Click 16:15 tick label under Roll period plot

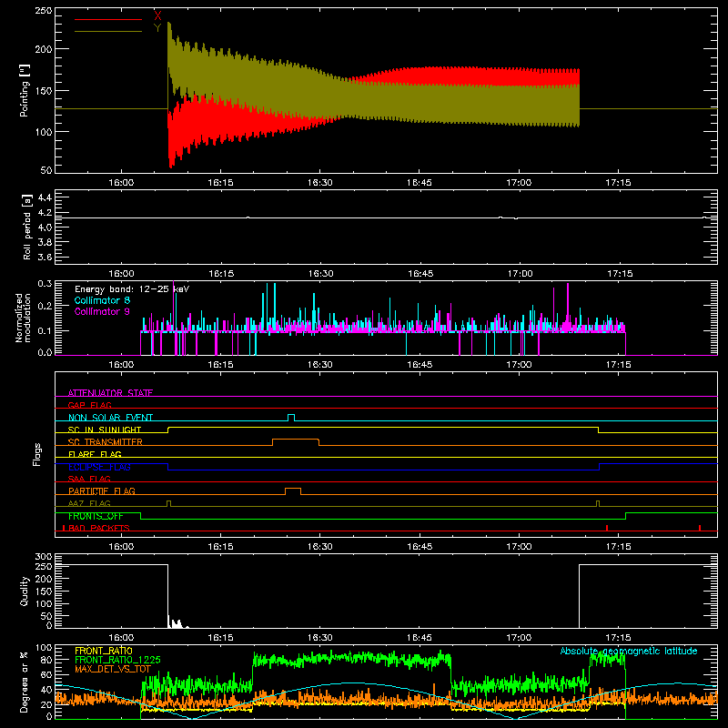tap(221, 274)
